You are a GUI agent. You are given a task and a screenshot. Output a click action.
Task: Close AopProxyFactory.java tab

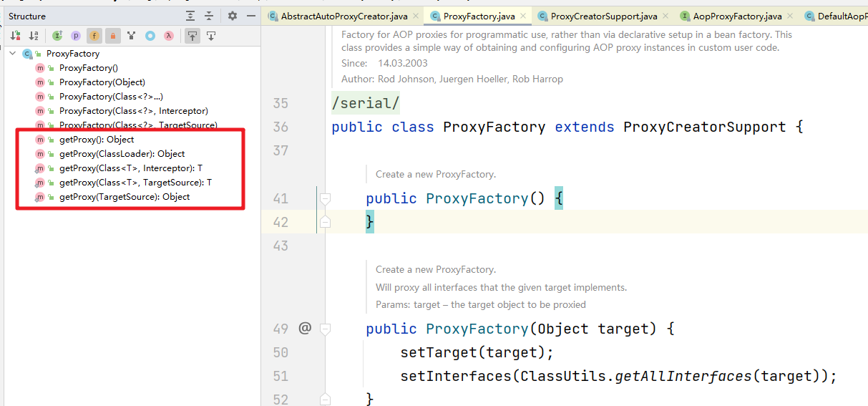tap(789, 16)
